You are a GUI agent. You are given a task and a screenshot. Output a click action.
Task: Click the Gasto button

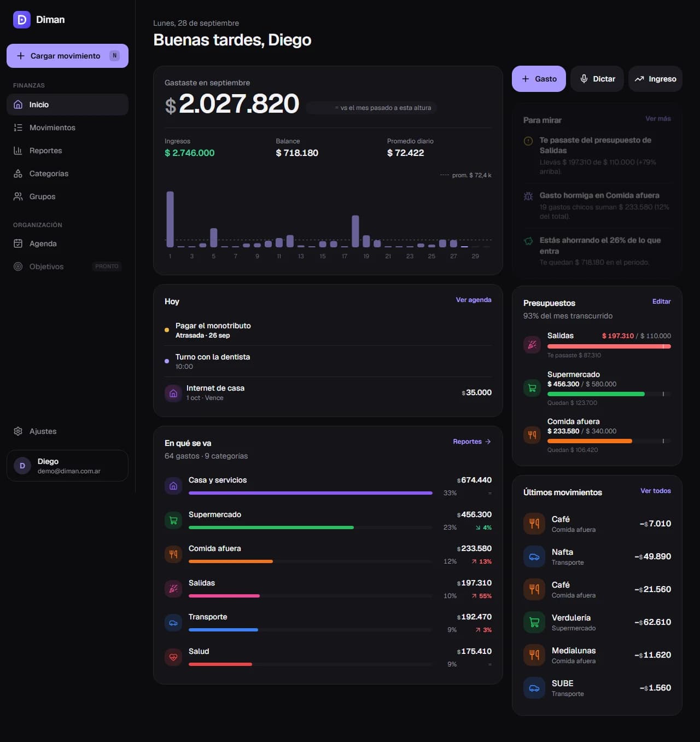[x=539, y=79]
